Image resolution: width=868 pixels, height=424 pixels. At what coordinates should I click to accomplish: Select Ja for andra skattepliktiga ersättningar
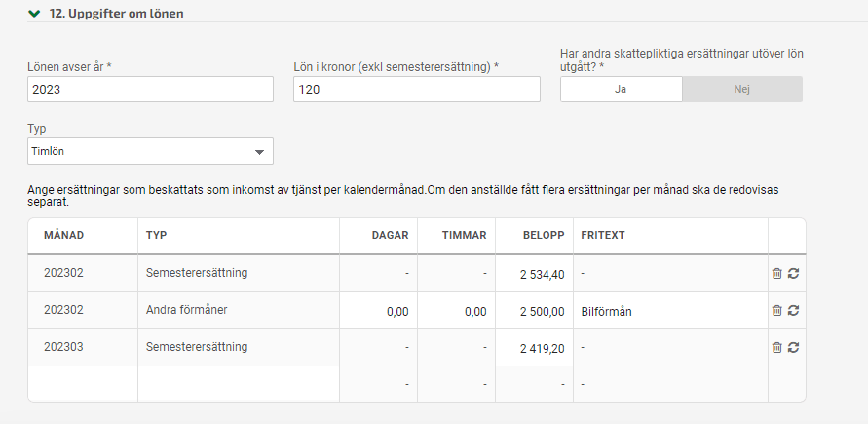(622, 89)
